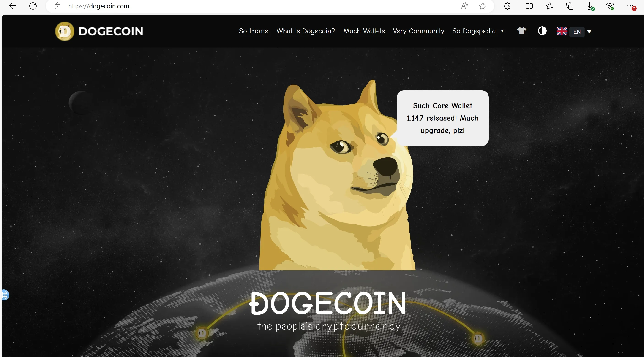The image size is (644, 357).
Task: Click the Doge Shiba Inu hero image
Action: tap(337, 175)
